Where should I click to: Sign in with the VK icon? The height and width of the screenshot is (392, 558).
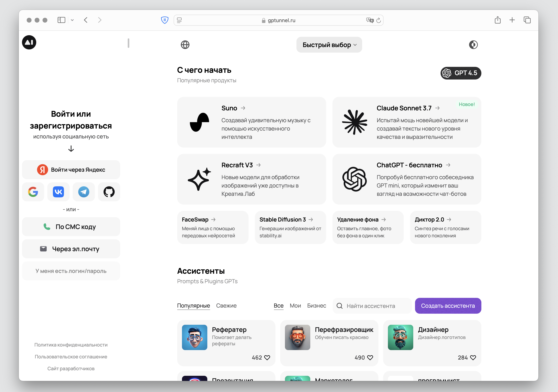click(58, 192)
